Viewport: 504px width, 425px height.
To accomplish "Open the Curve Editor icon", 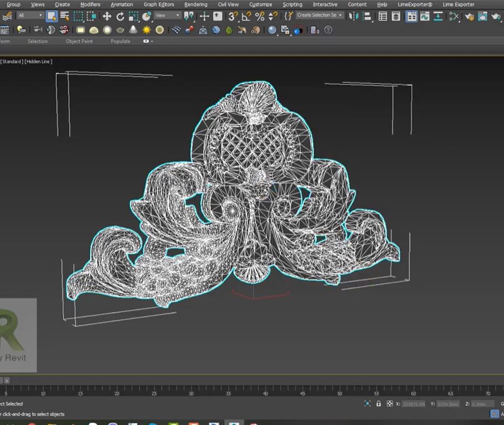I will tap(425, 16).
